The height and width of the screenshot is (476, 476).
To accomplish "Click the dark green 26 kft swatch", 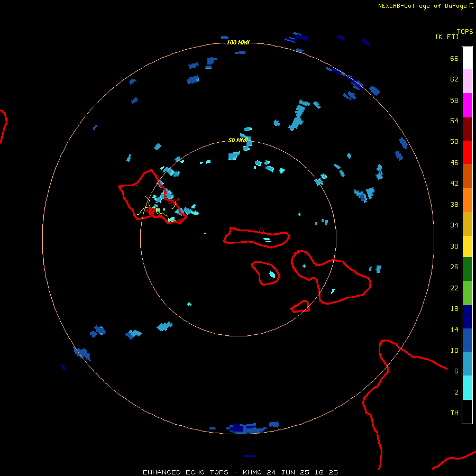I will click(467, 269).
